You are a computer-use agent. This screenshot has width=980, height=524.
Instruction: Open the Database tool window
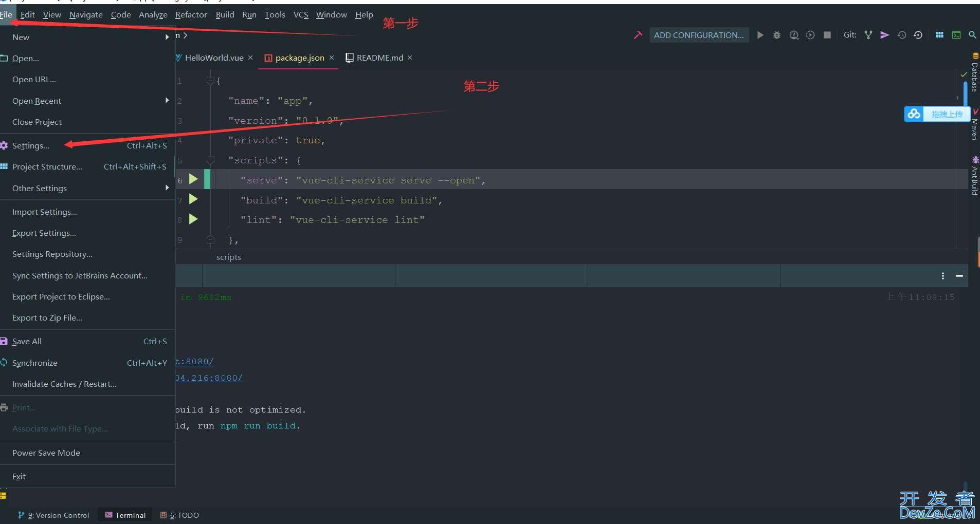[x=974, y=72]
